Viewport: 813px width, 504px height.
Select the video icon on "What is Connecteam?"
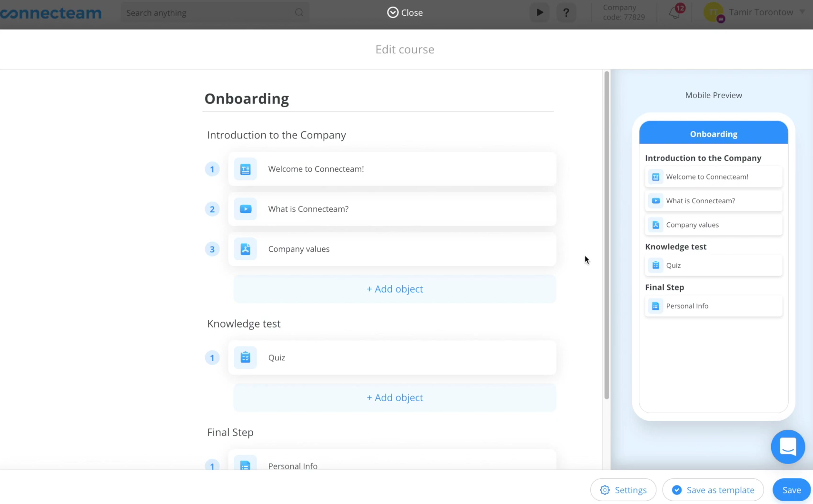[245, 209]
